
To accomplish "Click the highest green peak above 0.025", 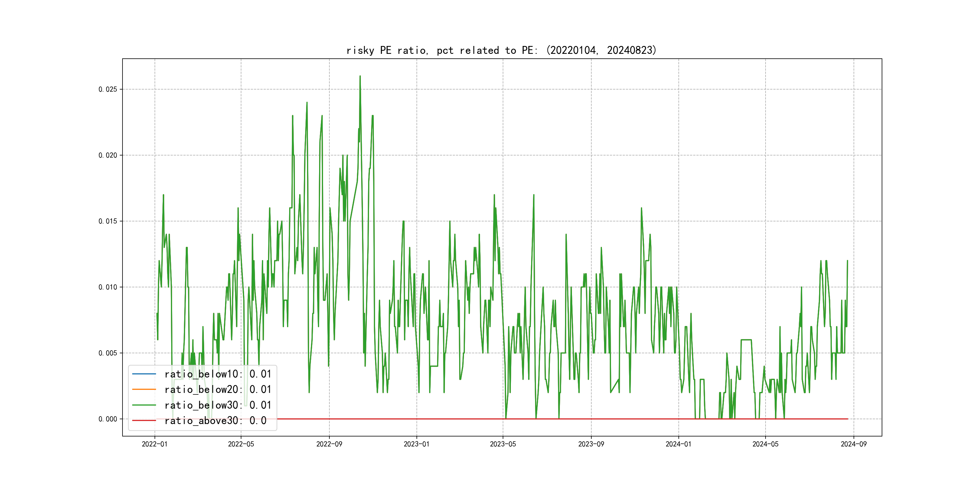I will click(360, 77).
